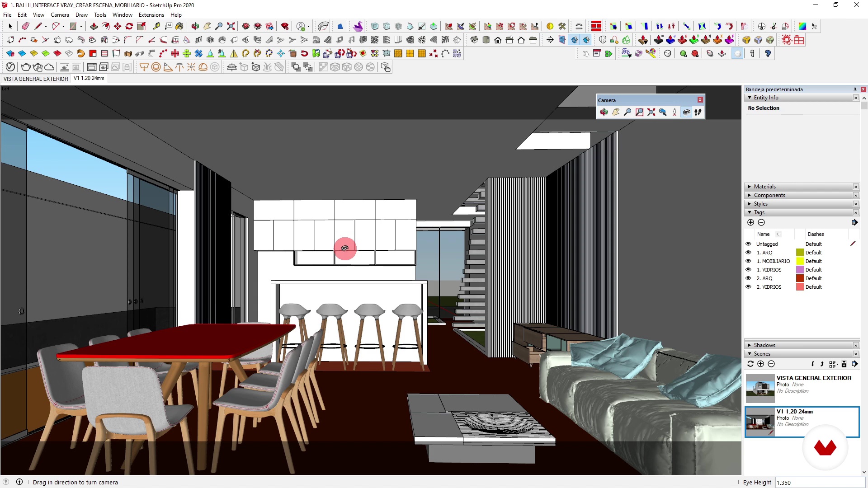Switch to VISTA GENERAL EXTERIOR scene tab

[36, 79]
